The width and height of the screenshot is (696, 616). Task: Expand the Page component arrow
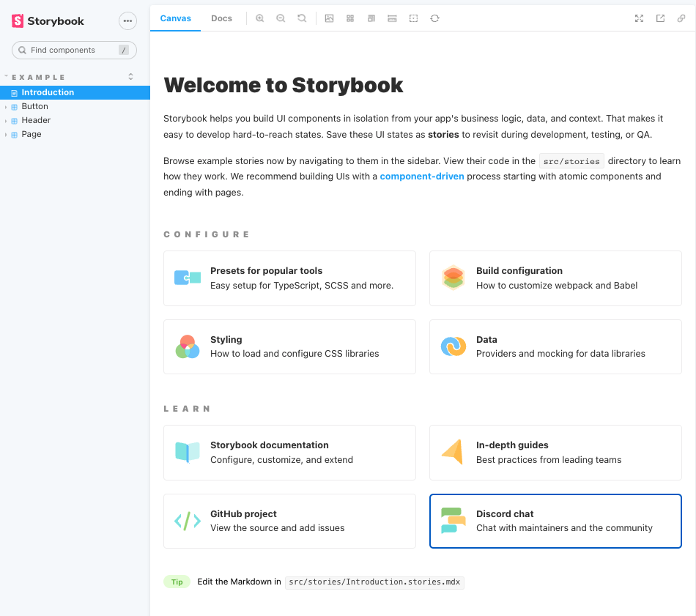[x=6, y=135]
